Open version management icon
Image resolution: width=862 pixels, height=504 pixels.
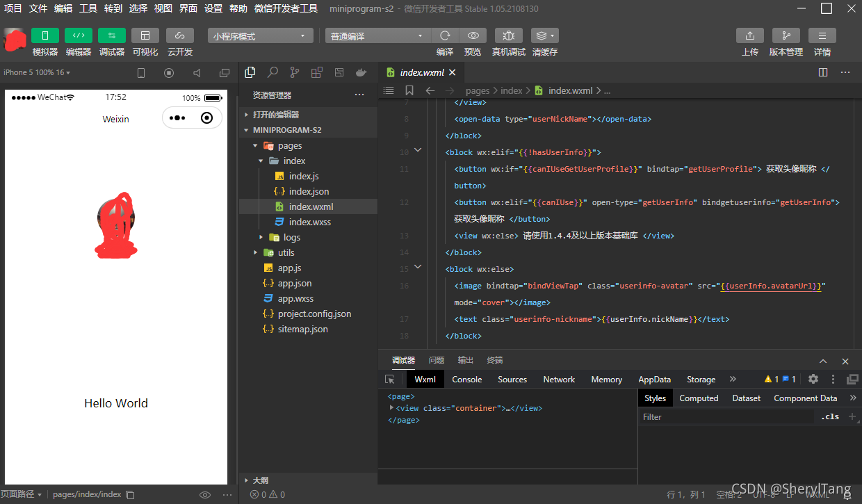(786, 35)
